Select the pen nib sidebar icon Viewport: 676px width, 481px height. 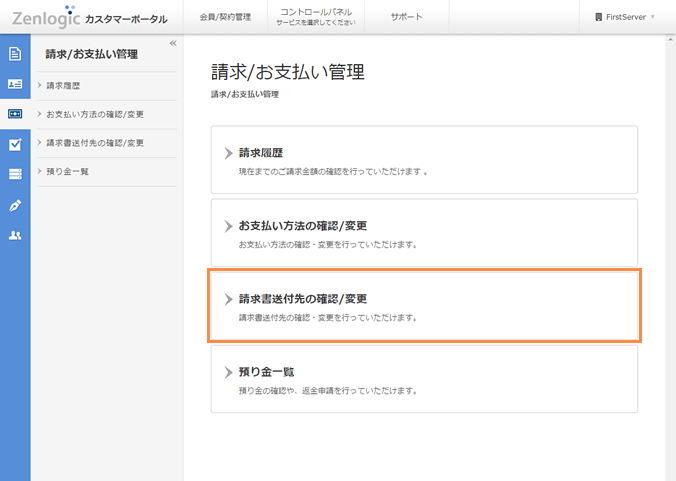click(15, 205)
